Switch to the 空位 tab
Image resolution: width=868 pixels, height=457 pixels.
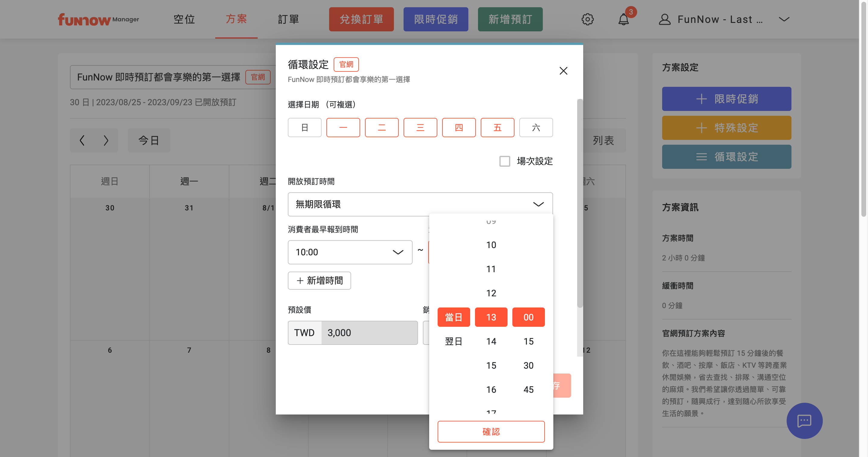[184, 19]
